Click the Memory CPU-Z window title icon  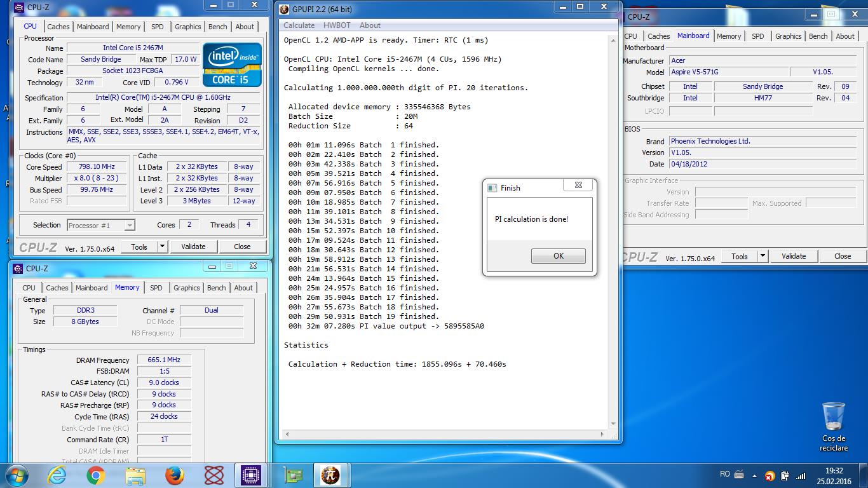[17, 269]
